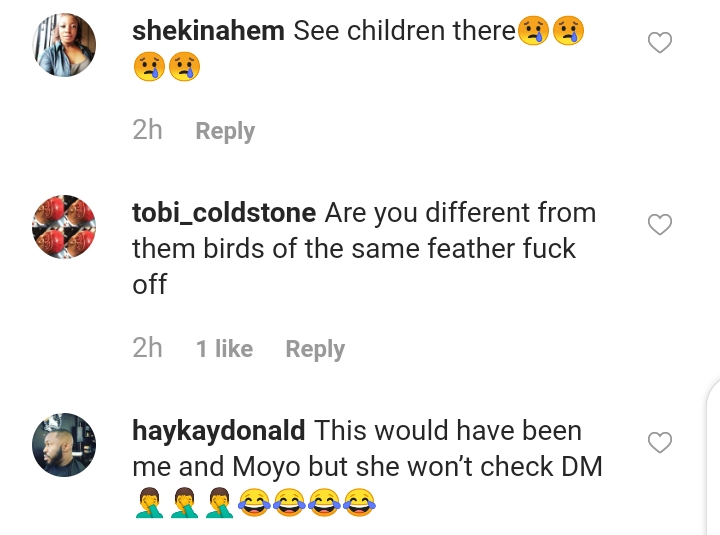
Task: View haykaydonald's avatar
Action: [65, 445]
